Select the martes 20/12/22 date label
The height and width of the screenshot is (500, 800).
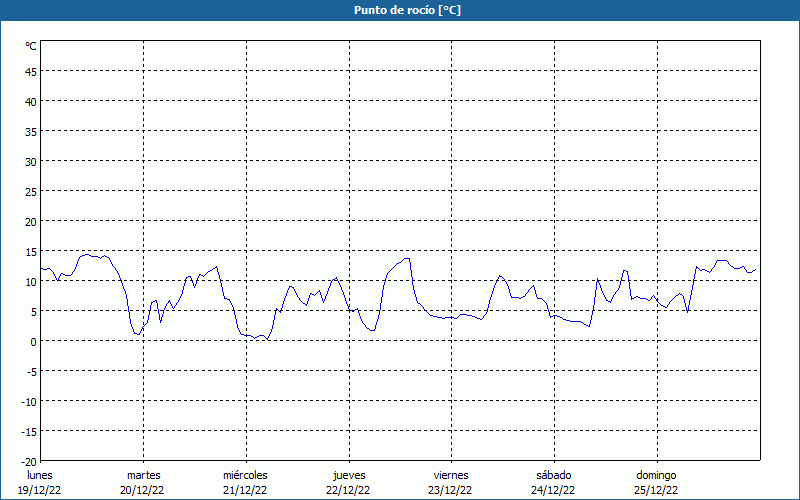tap(143, 482)
